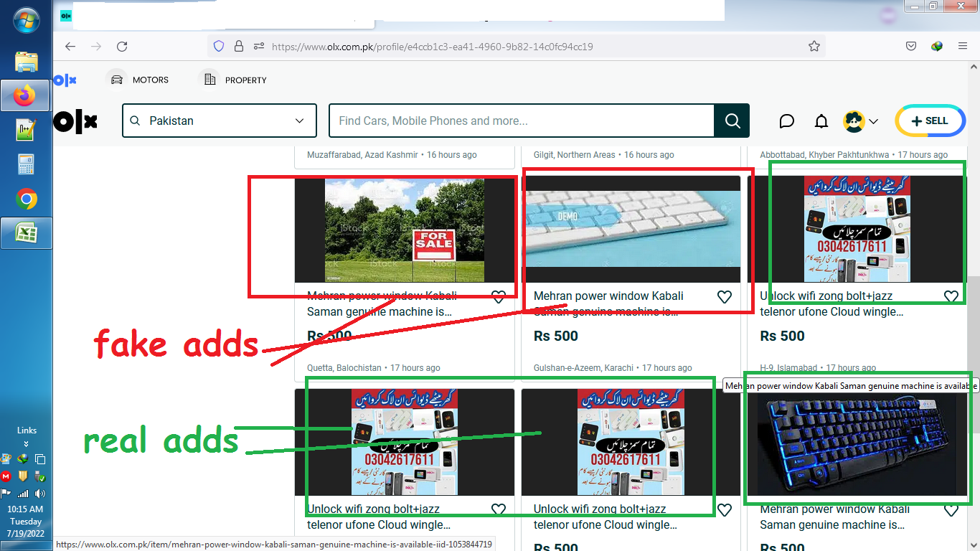
Task: Open the For Sale sign ad thumbnail
Action: pyautogui.click(x=405, y=230)
